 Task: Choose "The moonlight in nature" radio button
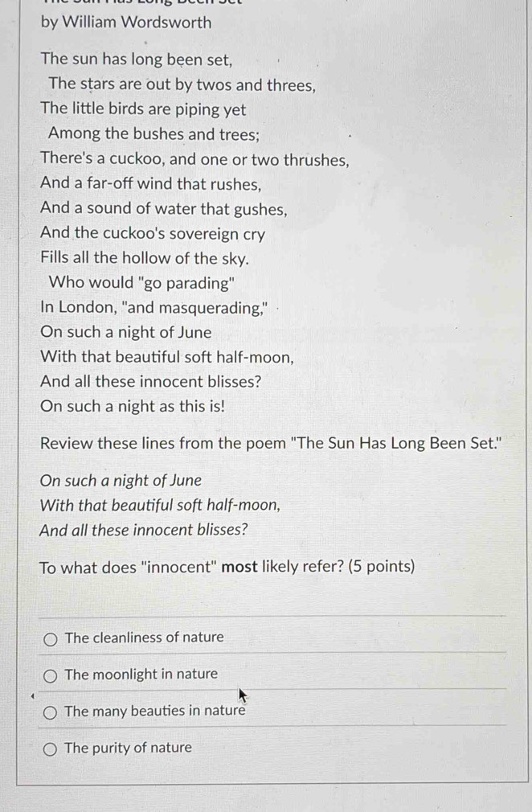(x=50, y=676)
